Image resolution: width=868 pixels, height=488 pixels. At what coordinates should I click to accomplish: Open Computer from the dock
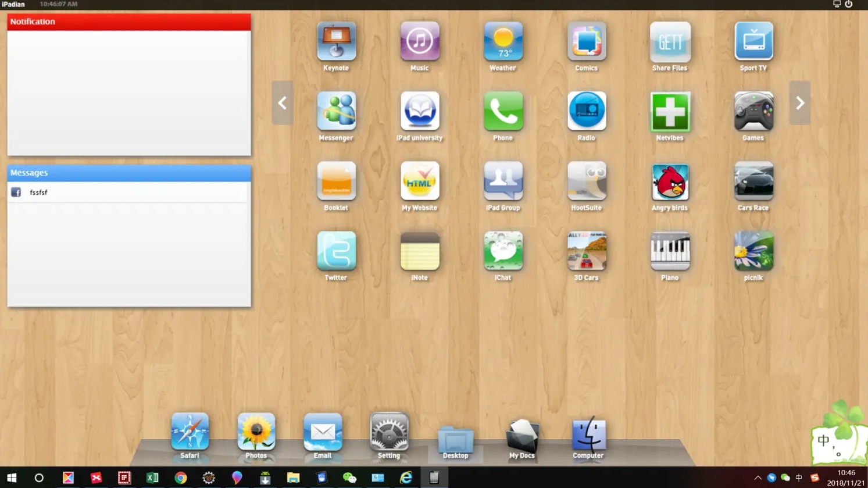click(588, 433)
